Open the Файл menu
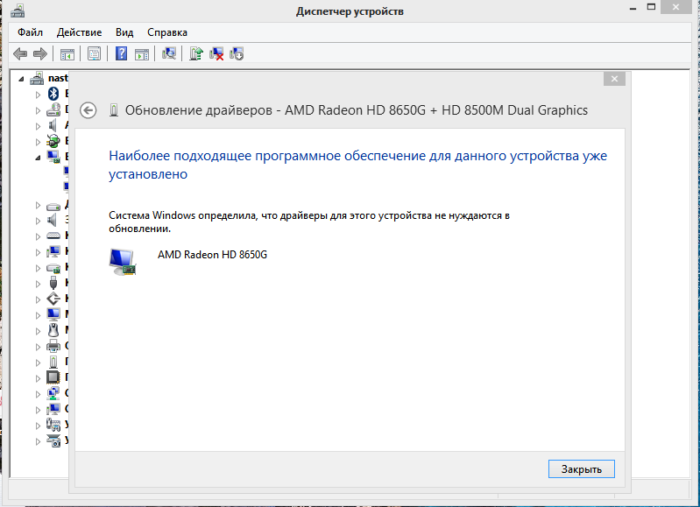 tap(30, 32)
